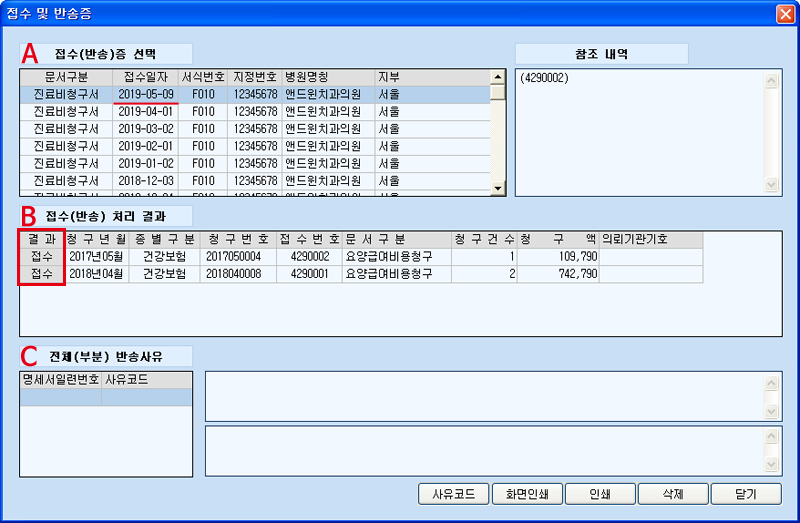This screenshot has height=523, width=800.
Task: Close the 접수 및 반송증 dialog window
Action: coord(784,14)
